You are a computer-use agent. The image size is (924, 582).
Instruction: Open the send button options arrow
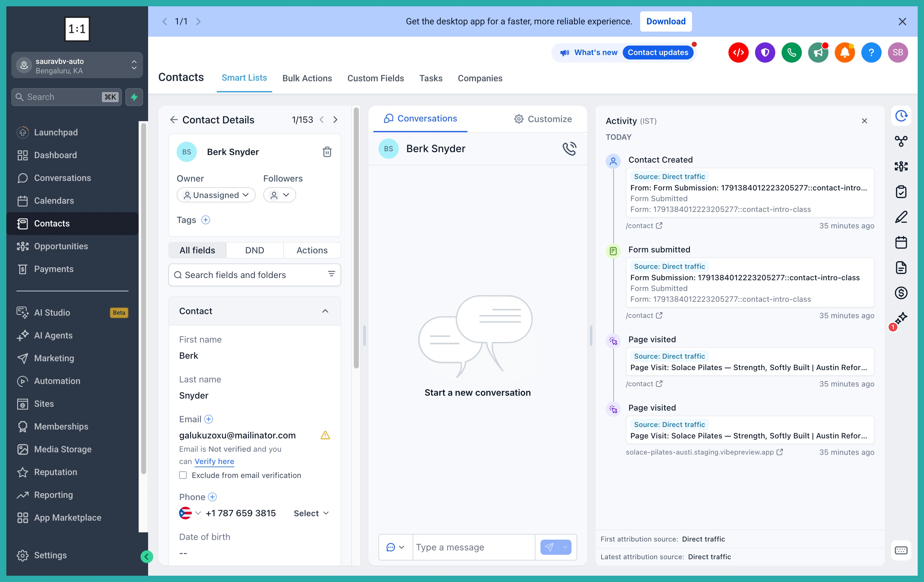point(565,547)
